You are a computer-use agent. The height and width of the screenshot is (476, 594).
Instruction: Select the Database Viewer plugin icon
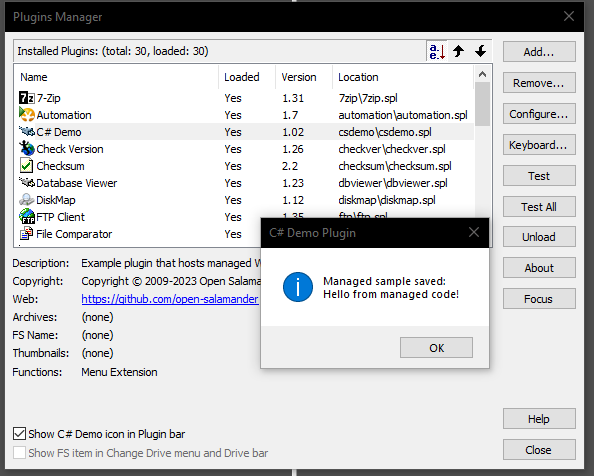[x=27, y=183]
